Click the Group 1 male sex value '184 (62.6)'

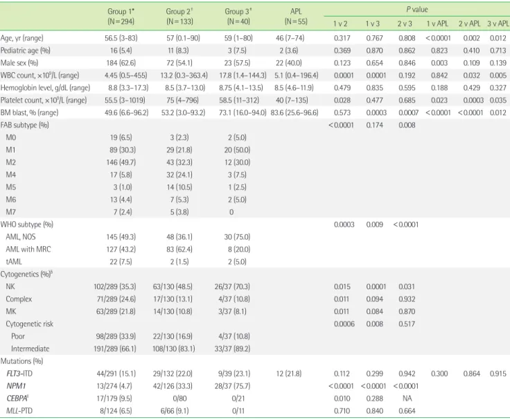(121, 63)
